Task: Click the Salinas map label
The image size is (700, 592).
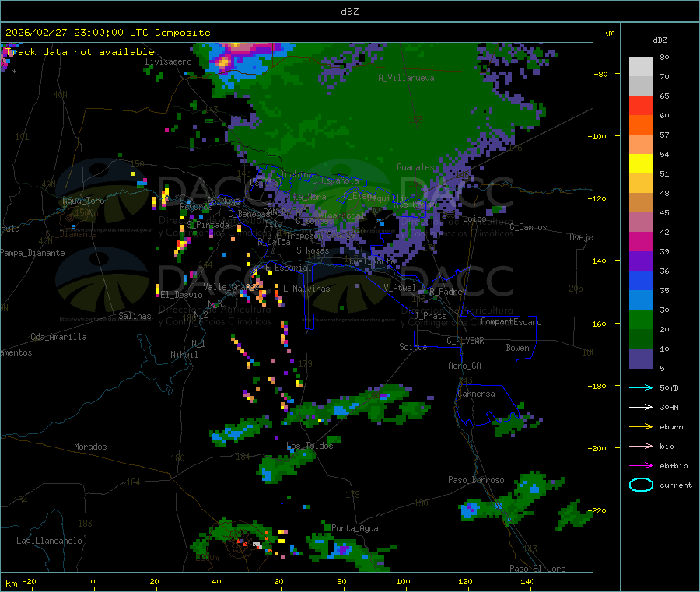Action: (x=135, y=316)
